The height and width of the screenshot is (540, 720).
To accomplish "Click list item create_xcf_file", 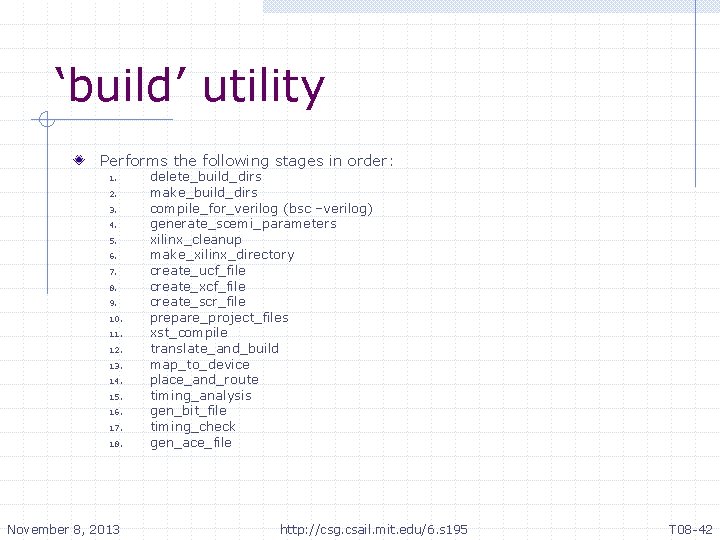I will [198, 287].
